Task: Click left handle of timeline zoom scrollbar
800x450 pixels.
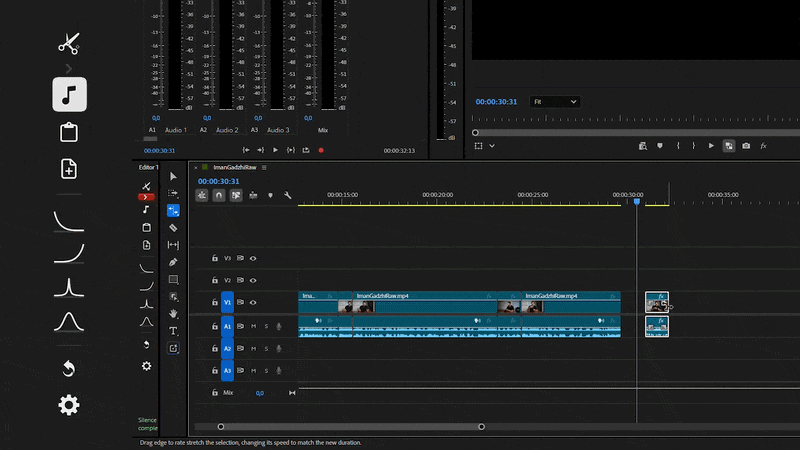Action: [x=221, y=427]
